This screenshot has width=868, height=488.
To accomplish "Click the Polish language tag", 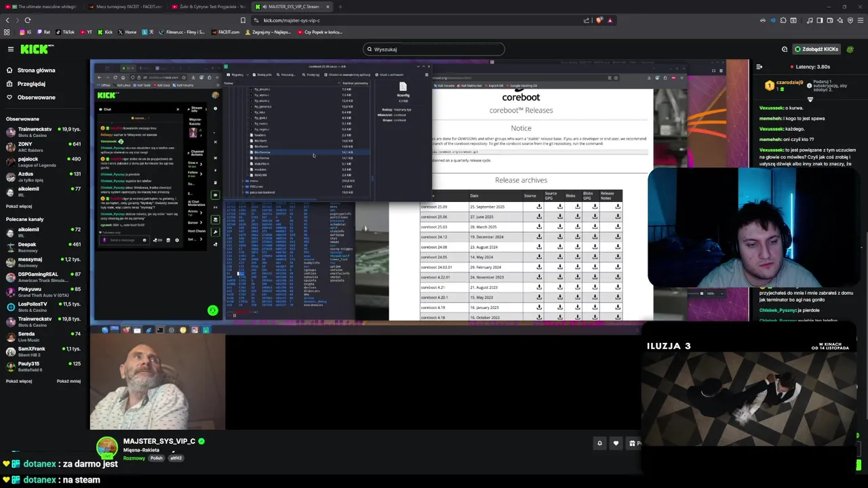I will pos(157,458).
